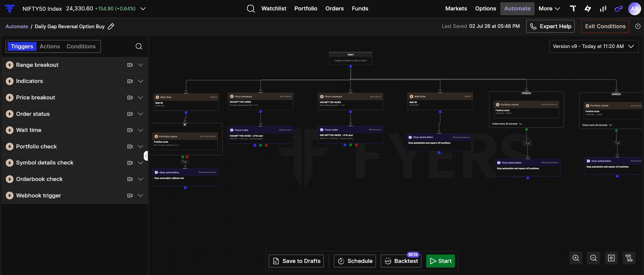Screen dimensions: 644x275
Task: Expand the Range breakout trigger
Action: tap(141, 65)
